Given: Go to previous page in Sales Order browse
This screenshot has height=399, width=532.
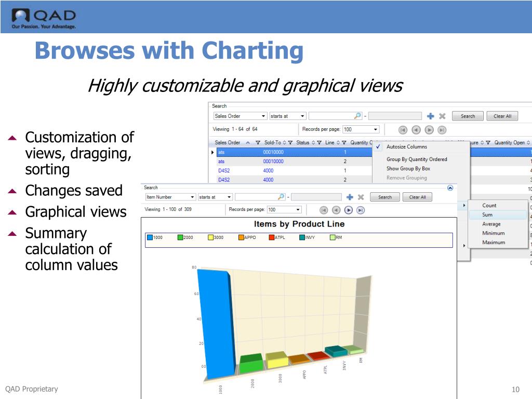Looking at the screenshot, I should pos(416,130).
